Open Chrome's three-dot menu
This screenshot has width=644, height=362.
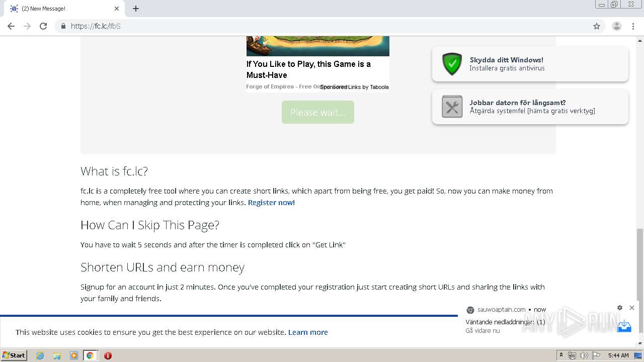[633, 26]
